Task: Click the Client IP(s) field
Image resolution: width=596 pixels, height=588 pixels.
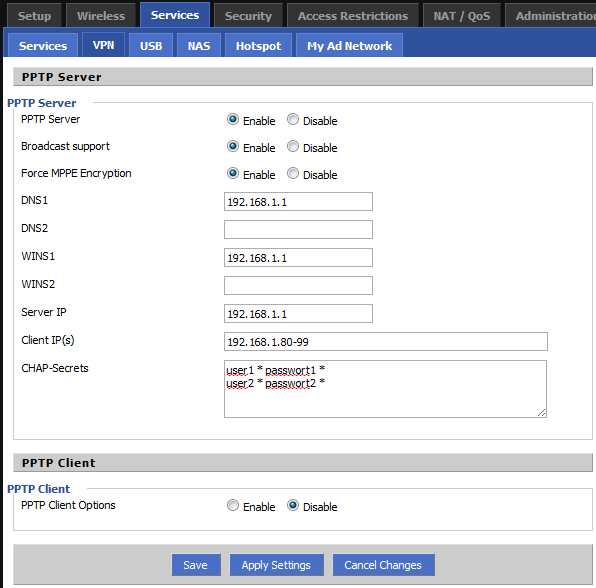Action: point(386,342)
